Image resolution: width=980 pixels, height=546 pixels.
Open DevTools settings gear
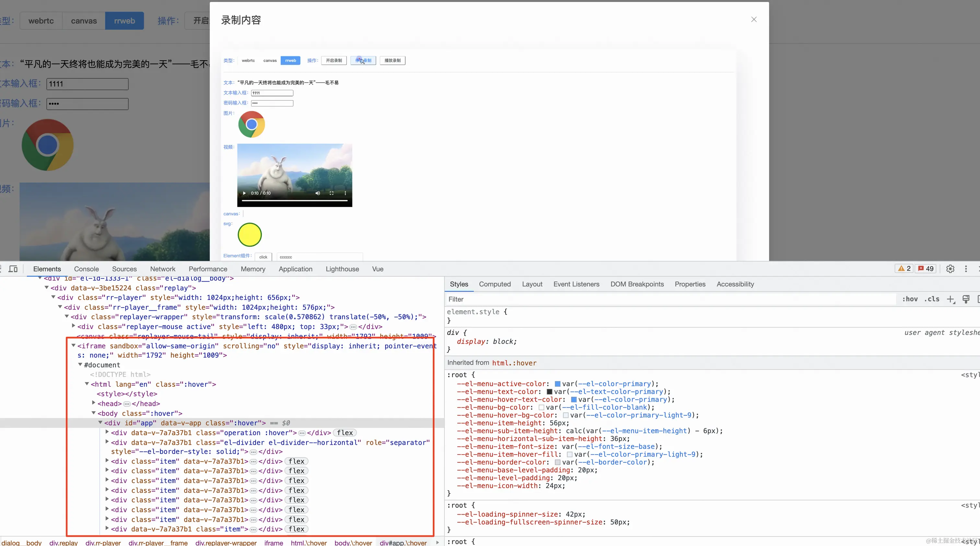click(950, 269)
